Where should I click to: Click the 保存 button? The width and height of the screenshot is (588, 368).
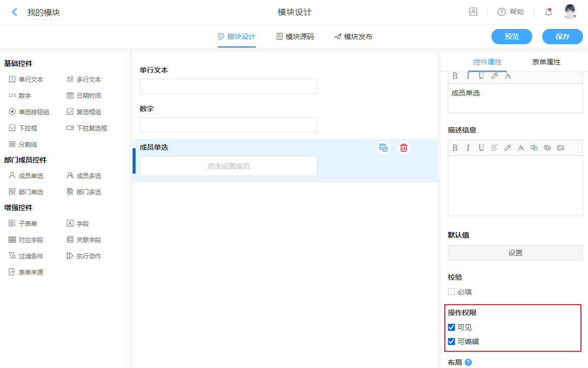click(562, 37)
